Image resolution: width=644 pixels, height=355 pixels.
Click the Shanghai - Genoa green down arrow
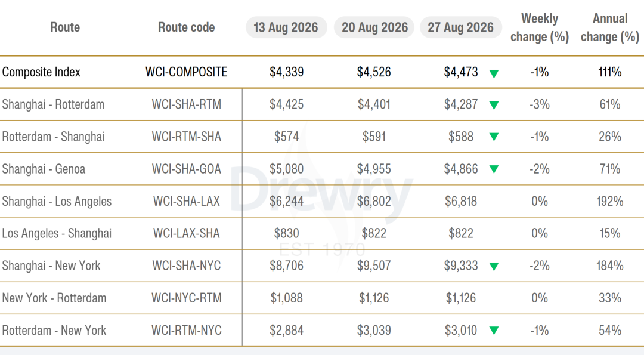[494, 169]
